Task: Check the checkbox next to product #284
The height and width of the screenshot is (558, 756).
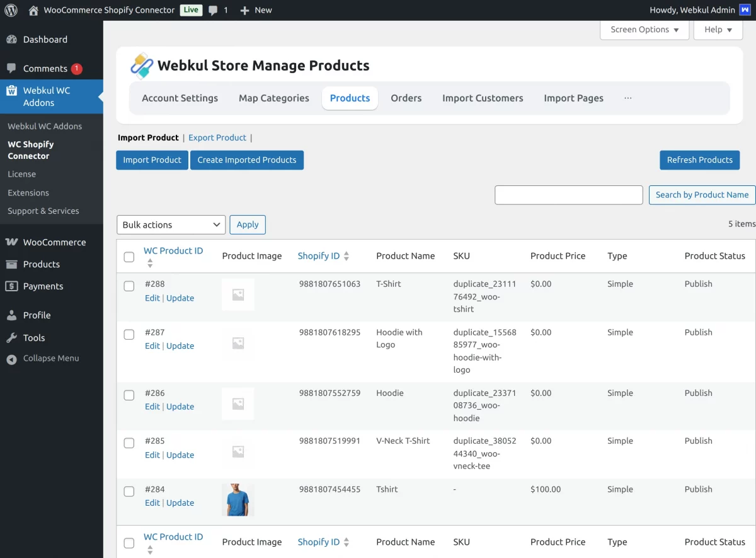Action: point(129,491)
